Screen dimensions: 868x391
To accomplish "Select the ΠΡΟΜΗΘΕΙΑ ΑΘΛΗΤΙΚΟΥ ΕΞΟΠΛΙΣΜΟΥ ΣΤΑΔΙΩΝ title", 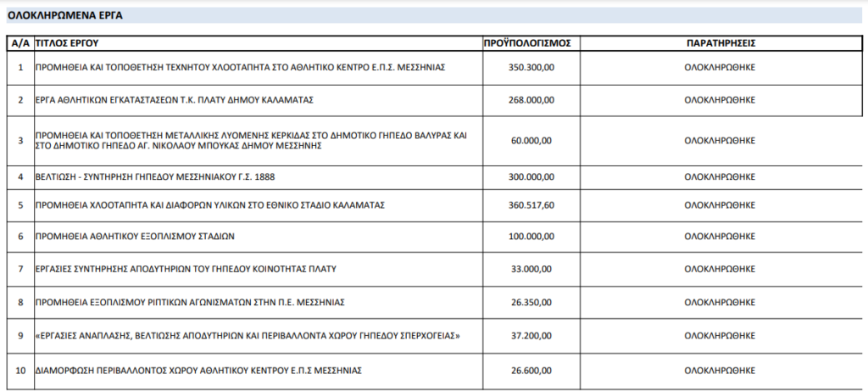I will (x=135, y=237).
